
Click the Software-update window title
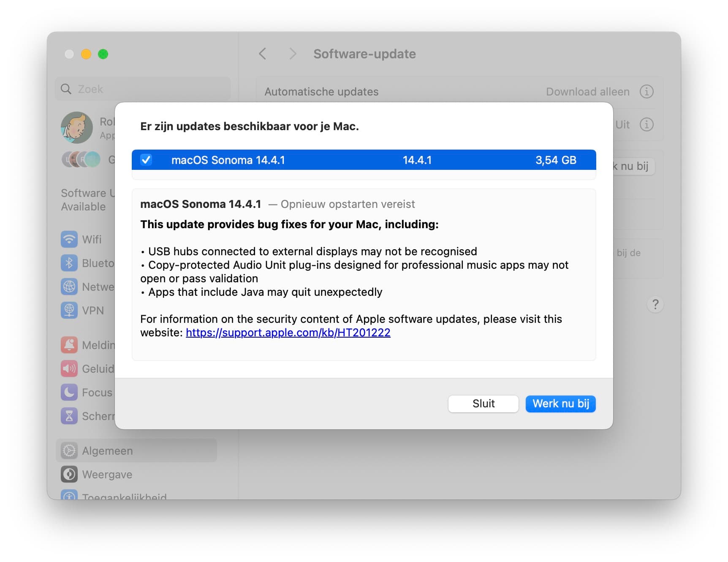click(x=364, y=54)
